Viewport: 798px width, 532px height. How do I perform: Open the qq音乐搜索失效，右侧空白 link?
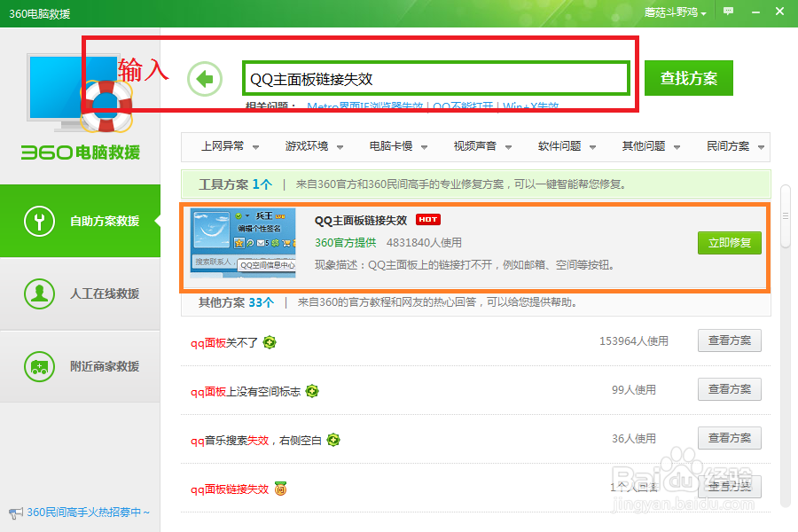[x=256, y=441]
